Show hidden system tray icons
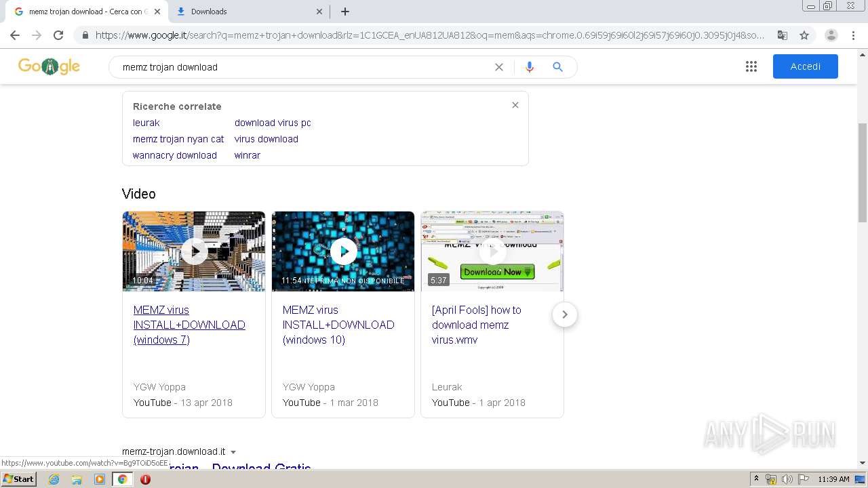This screenshot has width=868, height=488. (756, 479)
